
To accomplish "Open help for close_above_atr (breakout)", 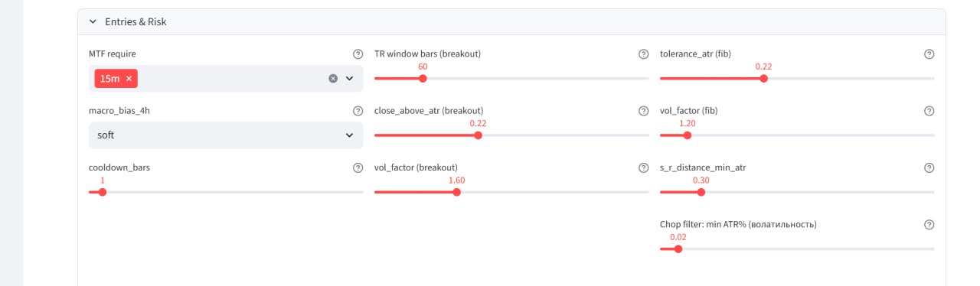I will tap(643, 111).
